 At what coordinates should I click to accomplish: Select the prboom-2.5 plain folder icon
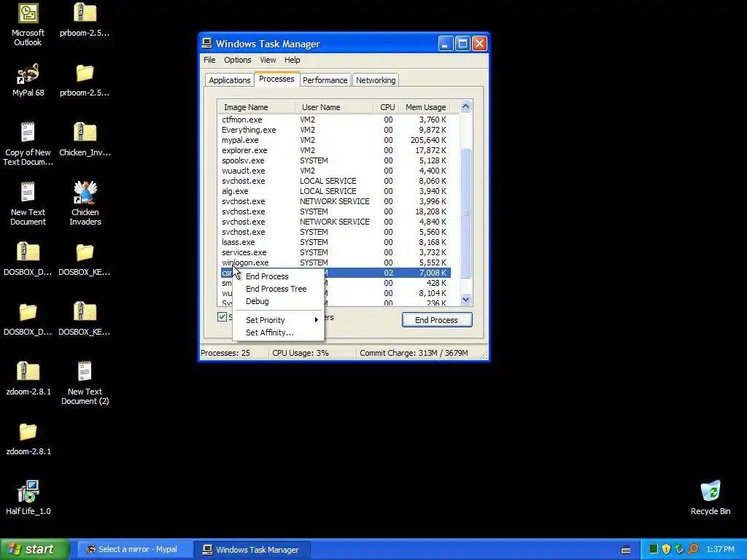coord(85,74)
